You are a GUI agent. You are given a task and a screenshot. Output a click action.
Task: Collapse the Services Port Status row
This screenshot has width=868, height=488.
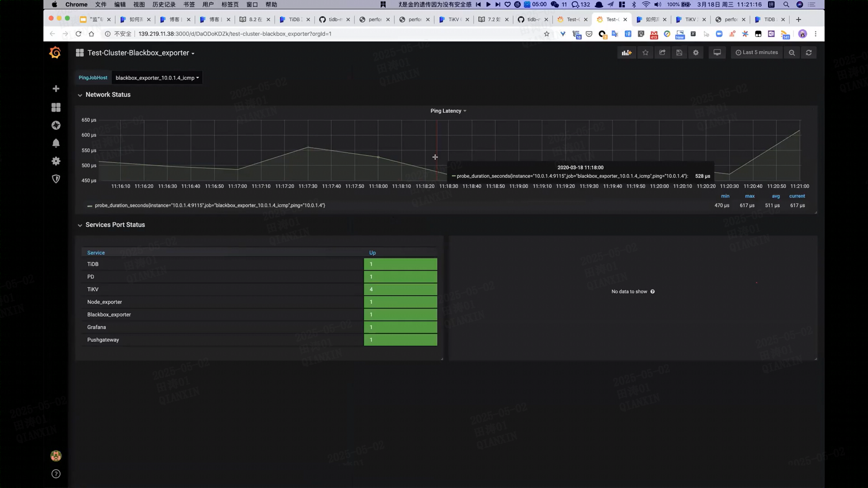[x=115, y=225]
